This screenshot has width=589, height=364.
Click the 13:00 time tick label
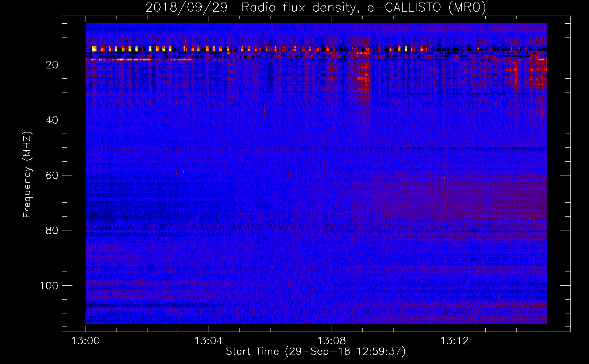pyautogui.click(x=86, y=341)
